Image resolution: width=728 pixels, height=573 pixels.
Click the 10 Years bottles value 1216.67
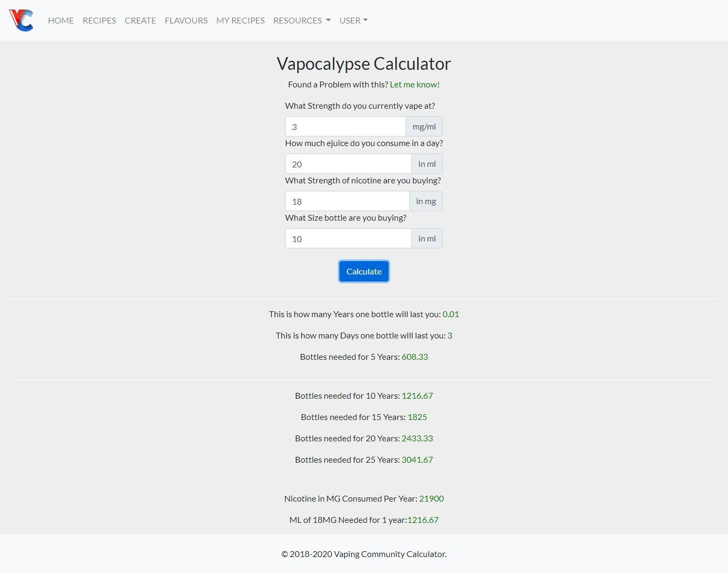tap(417, 396)
